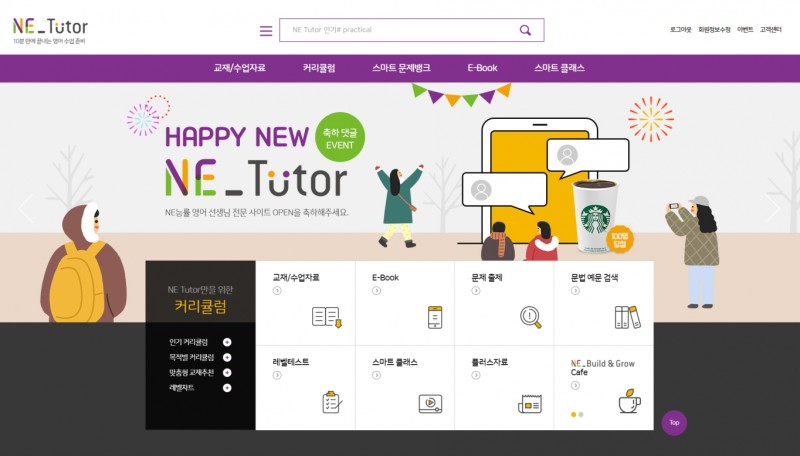Select 스마트 클래스 in purple navigation bar
The height and width of the screenshot is (456, 800).
coord(559,68)
